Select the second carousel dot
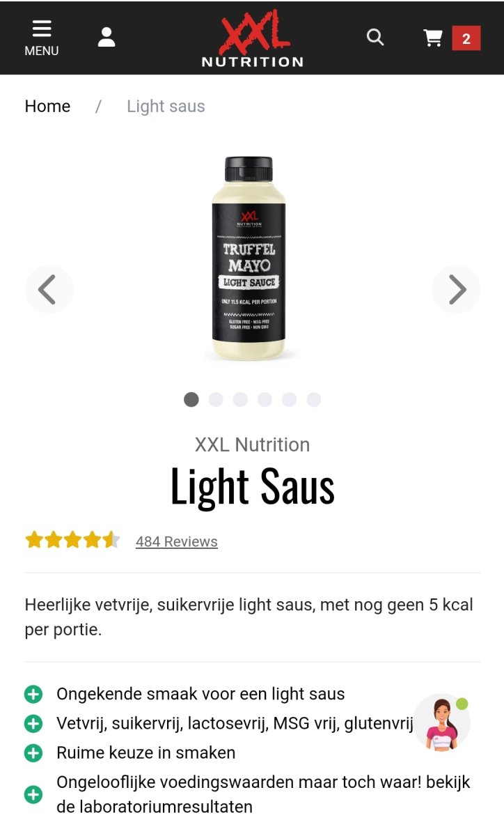 coord(216,399)
